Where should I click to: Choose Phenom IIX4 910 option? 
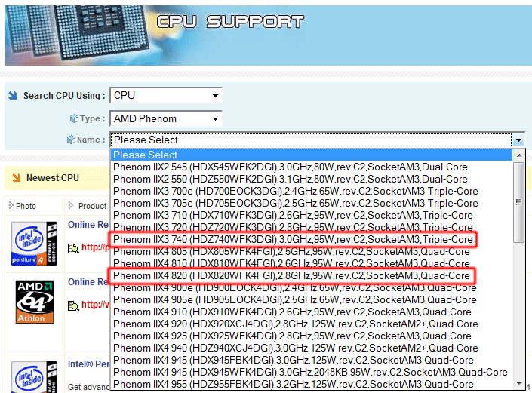[x=311, y=312]
